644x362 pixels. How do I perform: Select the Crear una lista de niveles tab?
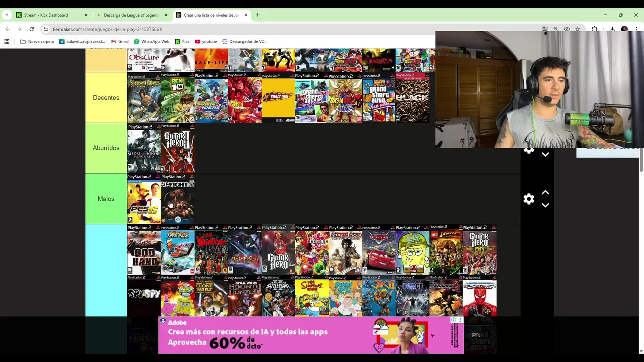click(211, 15)
